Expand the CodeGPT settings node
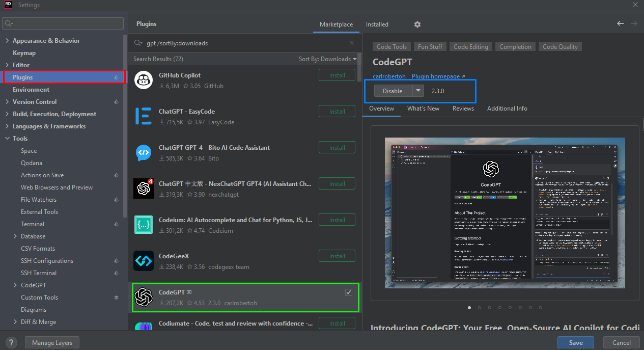Viewport: 644px width, 350px height. click(15, 285)
